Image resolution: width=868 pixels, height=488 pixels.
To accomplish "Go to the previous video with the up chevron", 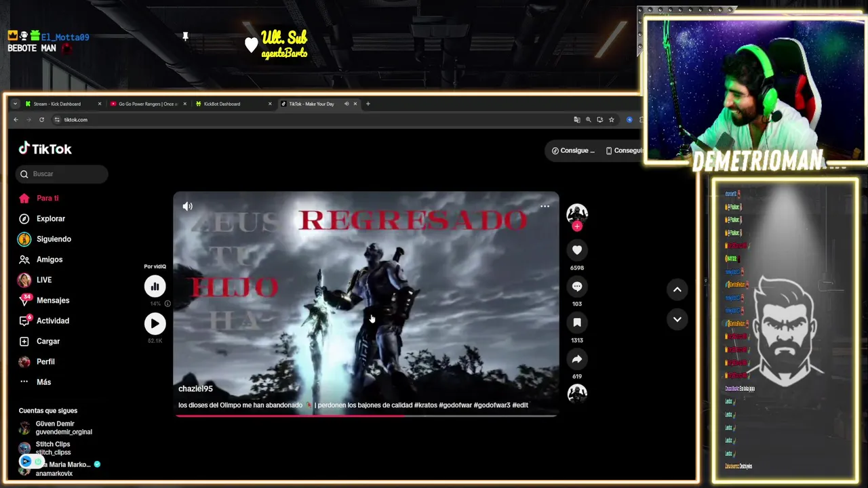I will point(677,289).
